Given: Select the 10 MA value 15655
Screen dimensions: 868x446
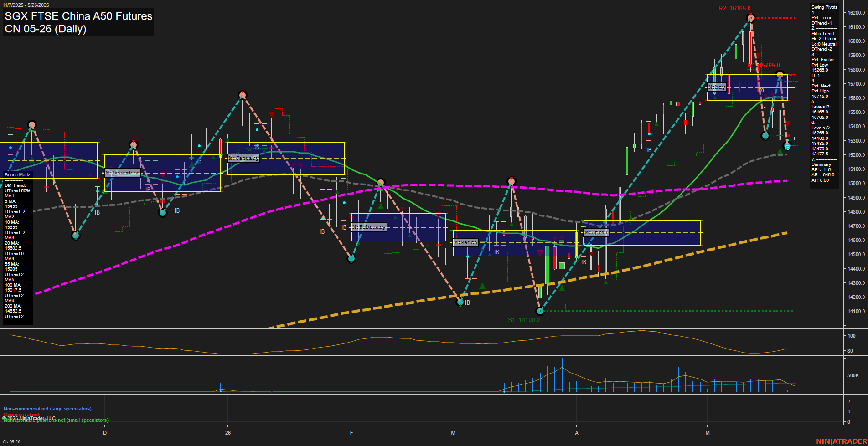Looking at the screenshot, I should point(11,227).
